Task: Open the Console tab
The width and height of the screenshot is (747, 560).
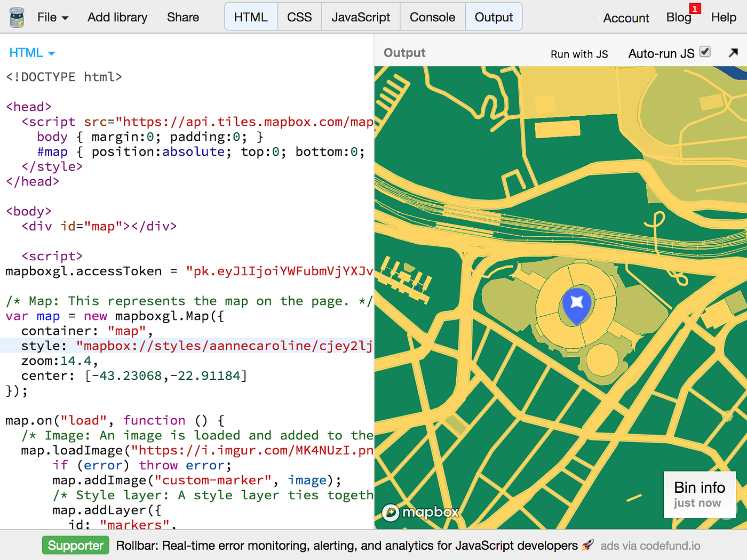Action: point(432,17)
